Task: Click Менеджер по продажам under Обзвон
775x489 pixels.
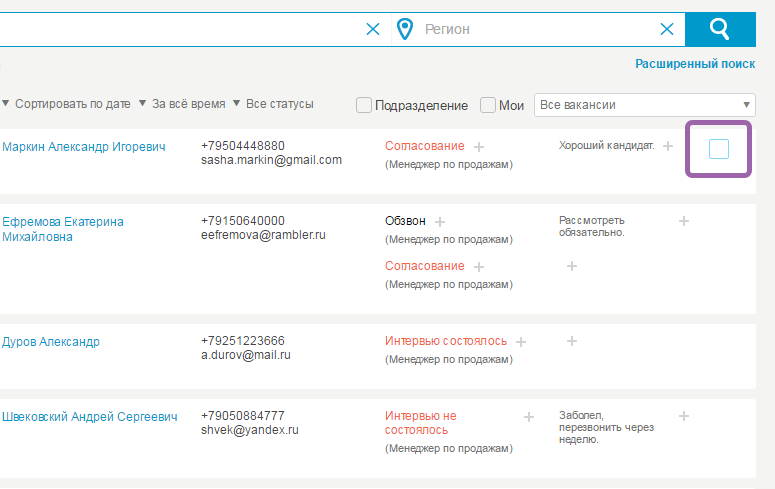Action: point(449,239)
